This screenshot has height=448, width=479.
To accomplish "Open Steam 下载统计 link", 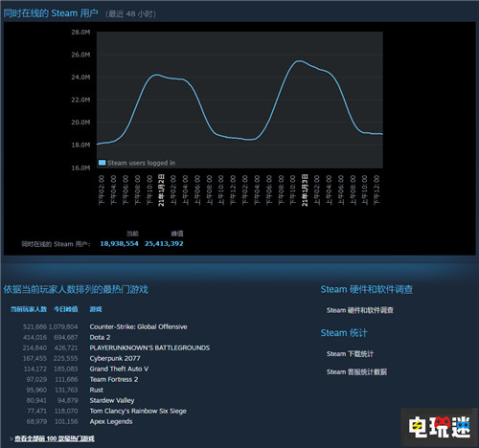I will click(350, 354).
